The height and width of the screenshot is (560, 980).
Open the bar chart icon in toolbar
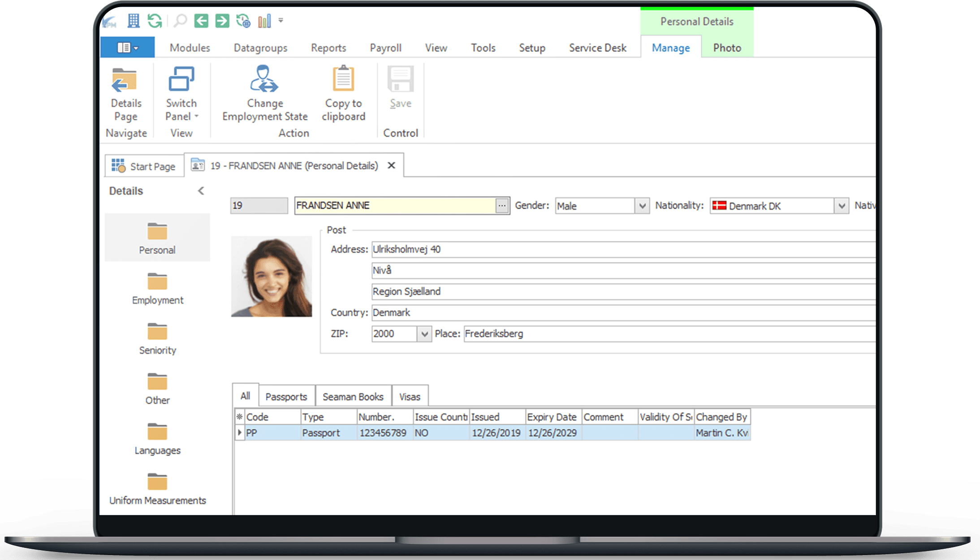(264, 21)
